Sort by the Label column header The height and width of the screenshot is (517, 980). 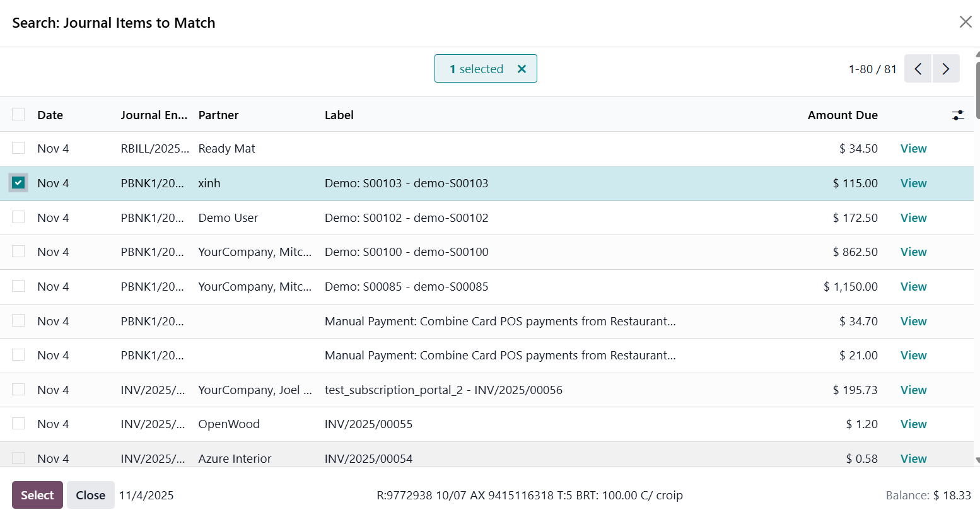click(x=339, y=115)
